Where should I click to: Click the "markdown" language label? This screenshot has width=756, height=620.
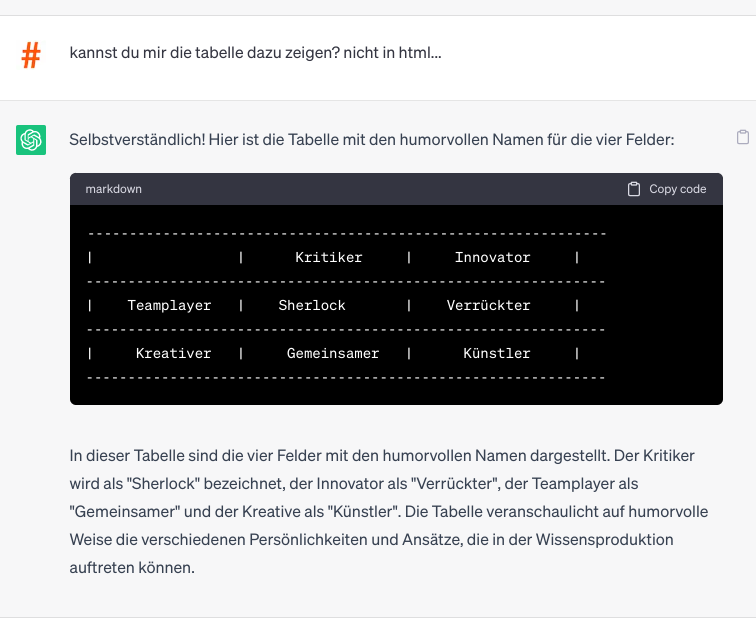point(114,189)
